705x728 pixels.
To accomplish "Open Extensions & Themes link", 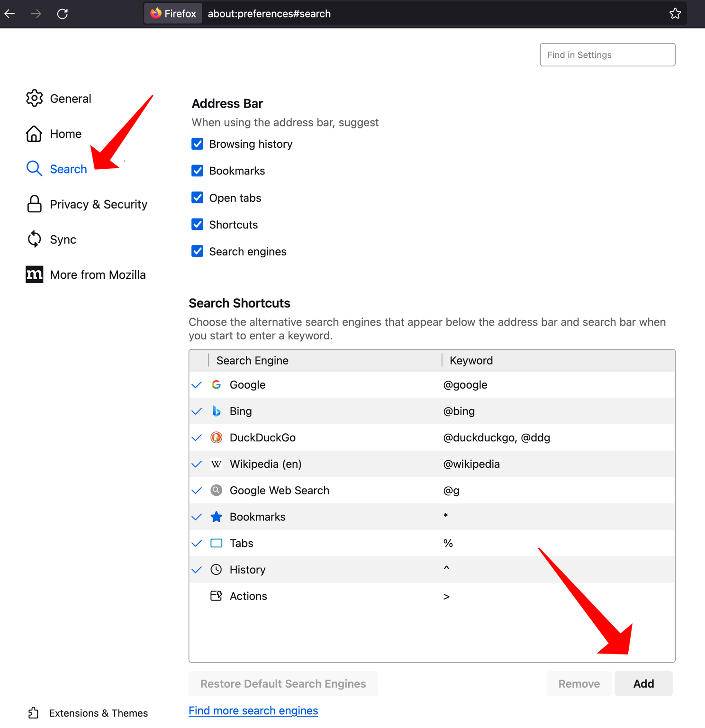I will point(99,713).
